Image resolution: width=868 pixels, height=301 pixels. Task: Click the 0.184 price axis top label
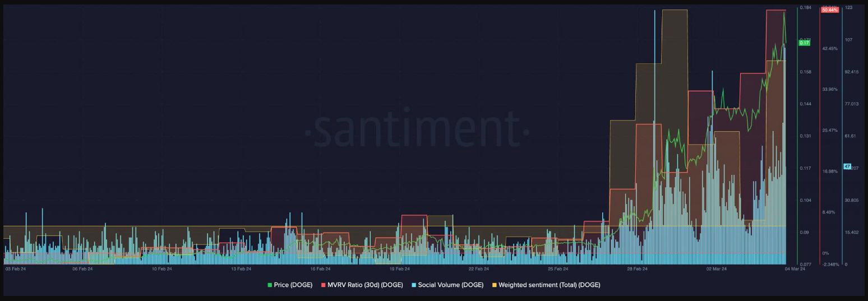pos(805,7)
